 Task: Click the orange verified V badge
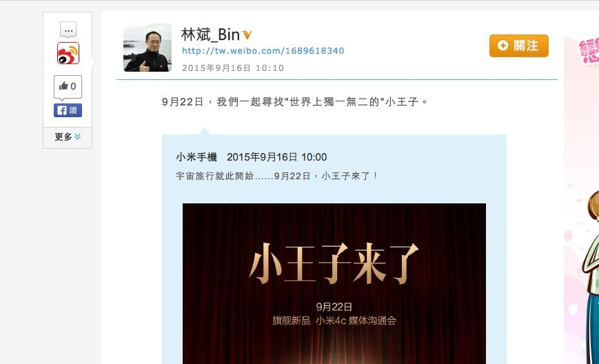click(x=247, y=35)
